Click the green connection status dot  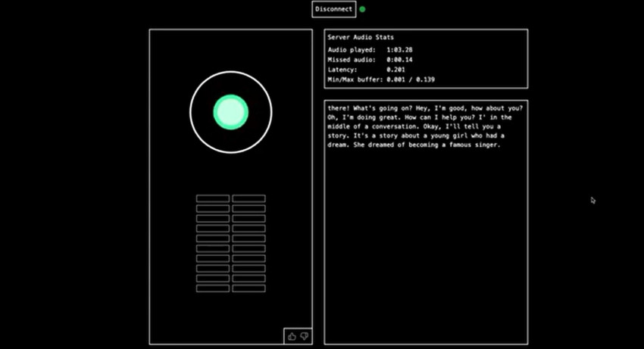362,9
